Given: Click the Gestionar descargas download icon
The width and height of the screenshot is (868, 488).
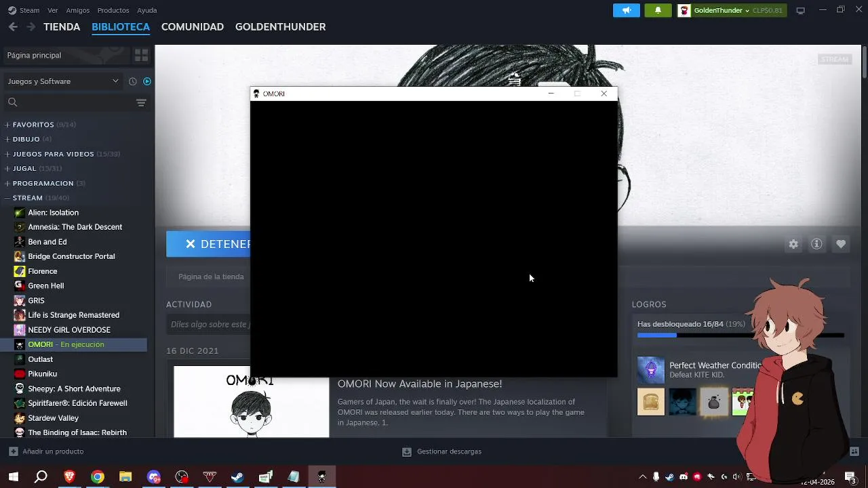Looking at the screenshot, I should (x=406, y=451).
